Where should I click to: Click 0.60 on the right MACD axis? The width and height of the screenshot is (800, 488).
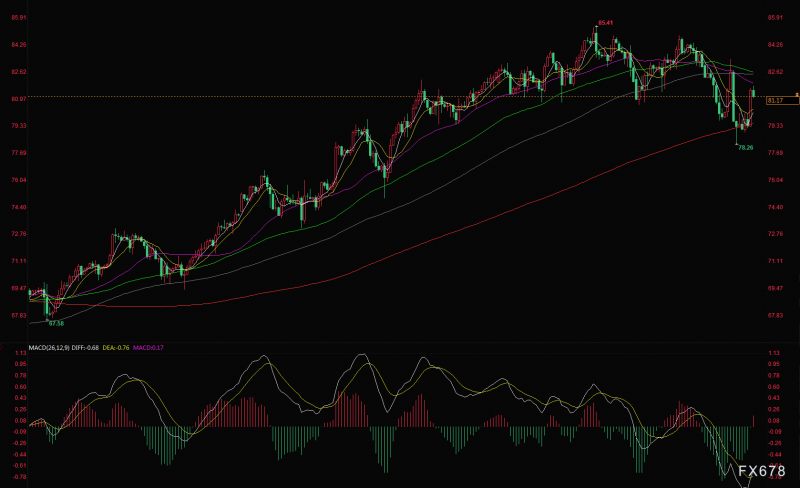click(774, 387)
